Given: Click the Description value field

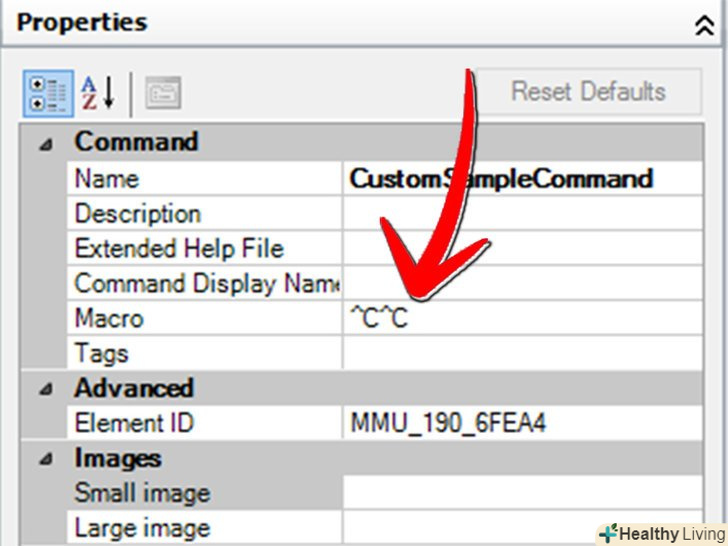Looking at the screenshot, I should click(x=534, y=214).
